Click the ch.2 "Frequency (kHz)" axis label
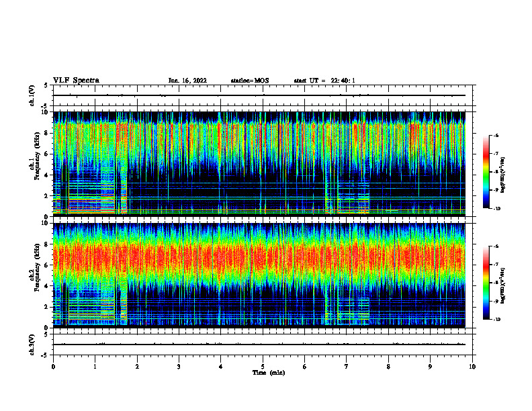Viewport: 532px width, 411px height. (x=37, y=267)
